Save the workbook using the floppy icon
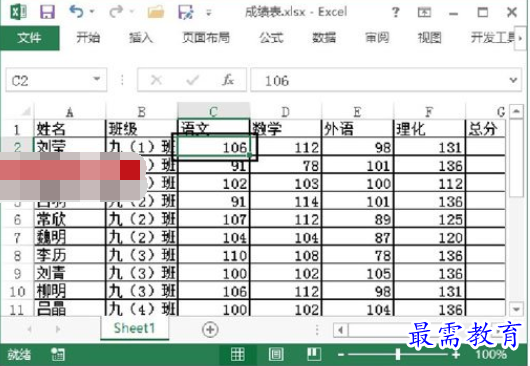 tap(48, 12)
